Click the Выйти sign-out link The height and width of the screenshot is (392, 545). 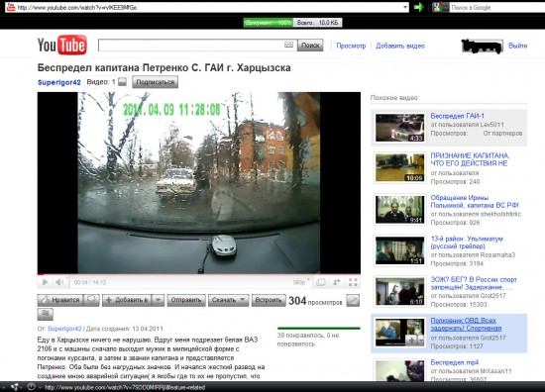coord(517,46)
